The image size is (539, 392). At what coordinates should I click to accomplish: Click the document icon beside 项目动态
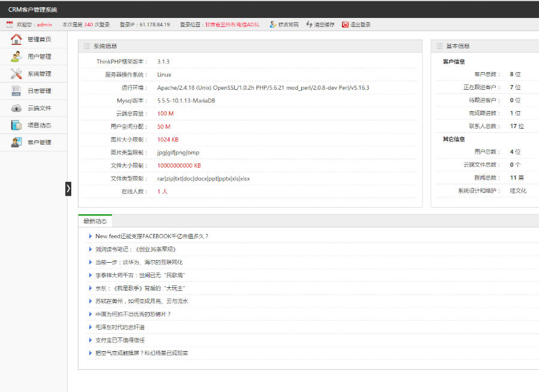pos(16,126)
